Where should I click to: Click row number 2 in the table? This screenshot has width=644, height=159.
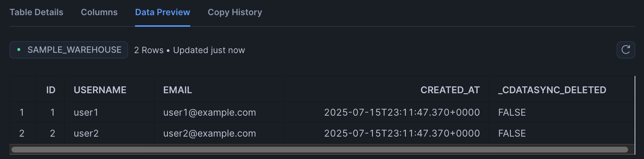click(22, 133)
